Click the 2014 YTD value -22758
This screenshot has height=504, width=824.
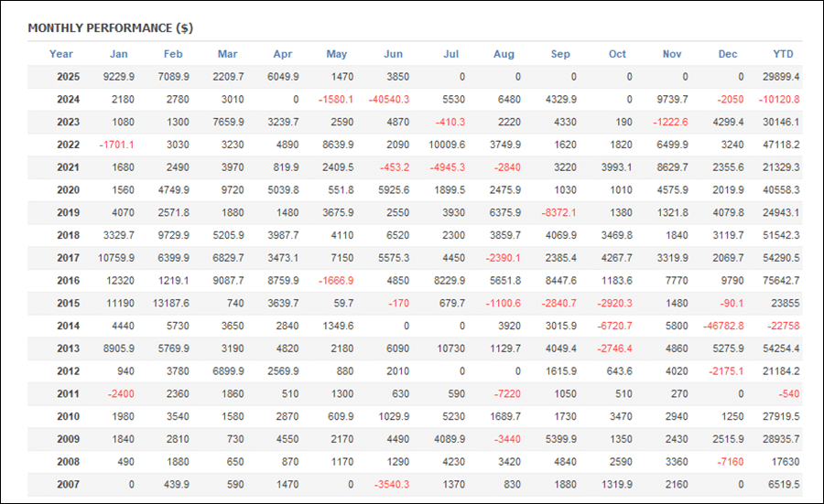(784, 326)
